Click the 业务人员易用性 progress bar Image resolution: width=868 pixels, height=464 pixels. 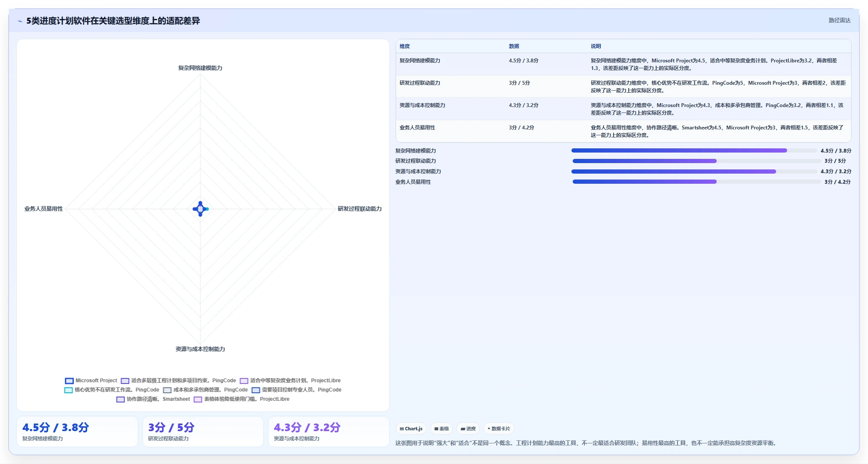pyautogui.click(x=697, y=182)
